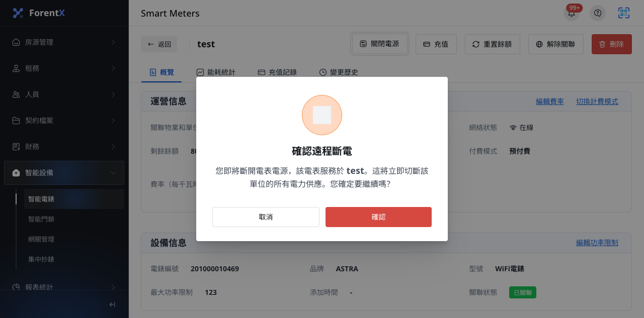Click the max power limit value 123
The image size is (644, 318).
coord(211,292)
